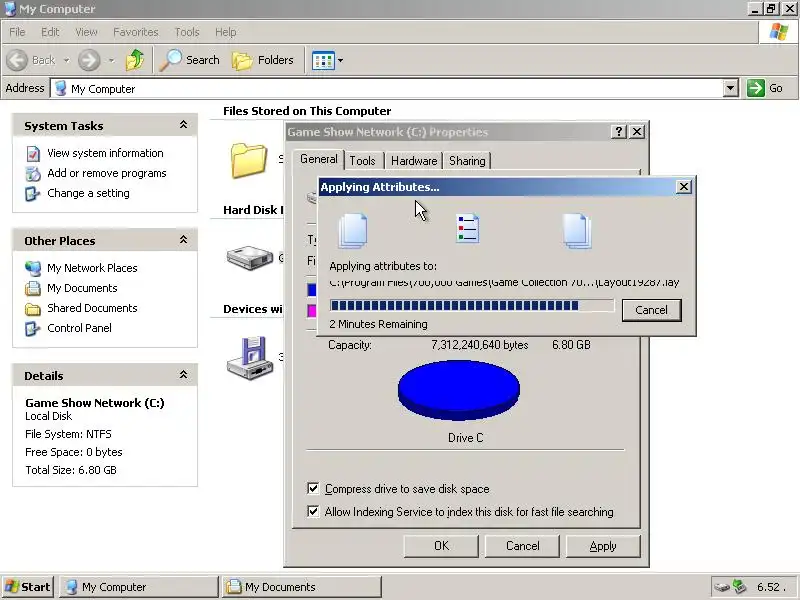The width and height of the screenshot is (800, 600).
Task: Click the blue drive C pie chart
Action: pos(459,390)
